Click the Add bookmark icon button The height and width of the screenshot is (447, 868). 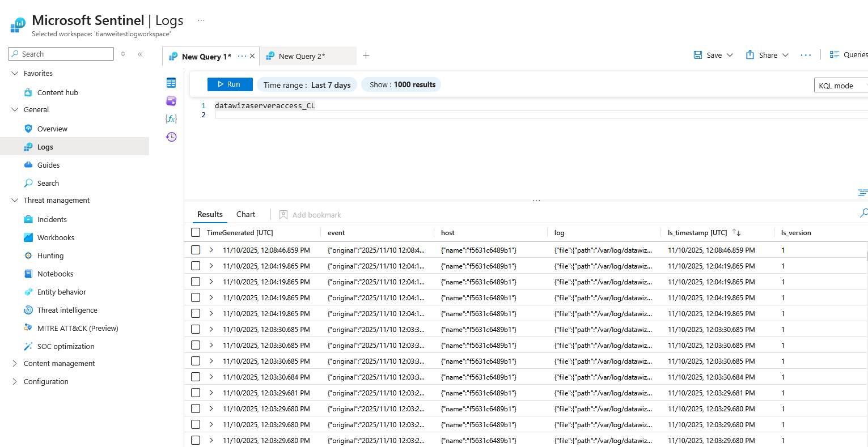point(283,215)
